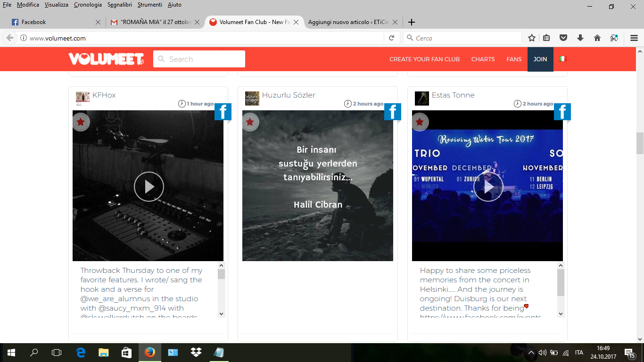
Task: Open the Windows Start menu
Action: 11,353
